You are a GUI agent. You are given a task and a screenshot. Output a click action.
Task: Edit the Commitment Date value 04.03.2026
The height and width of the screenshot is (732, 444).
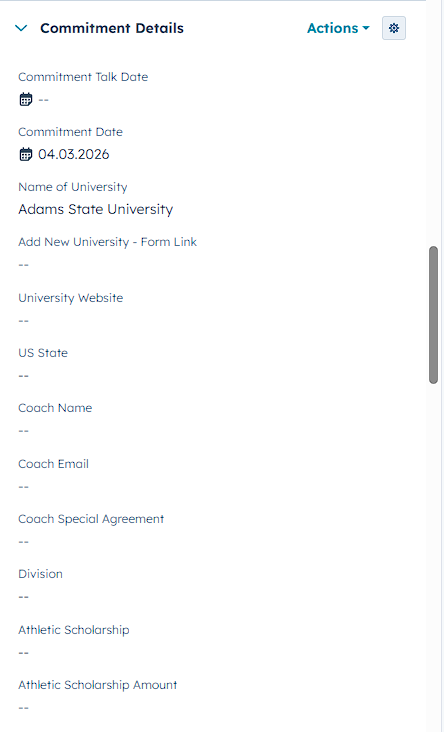click(x=74, y=154)
